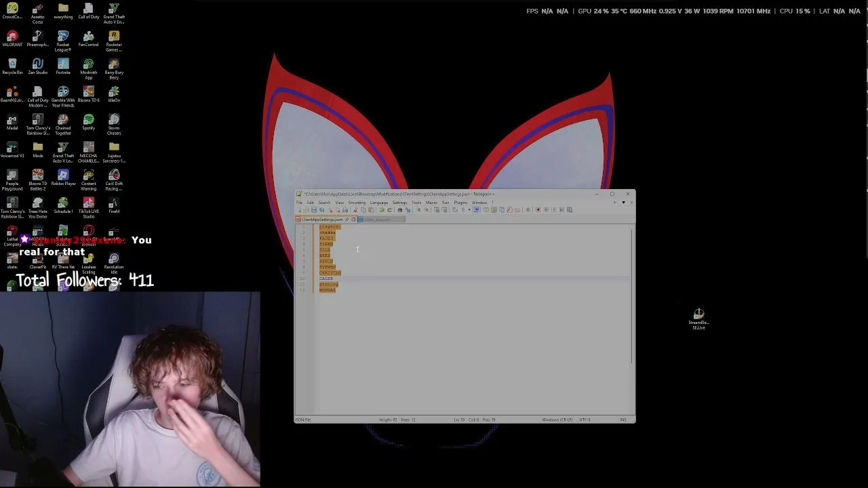The image size is (868, 488).
Task: Click the INS indicator in status bar
Action: click(x=623, y=420)
